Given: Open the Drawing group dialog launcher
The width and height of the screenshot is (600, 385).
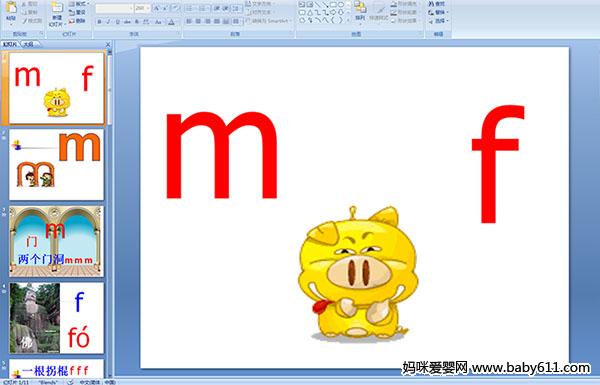Looking at the screenshot, I should pos(421,34).
